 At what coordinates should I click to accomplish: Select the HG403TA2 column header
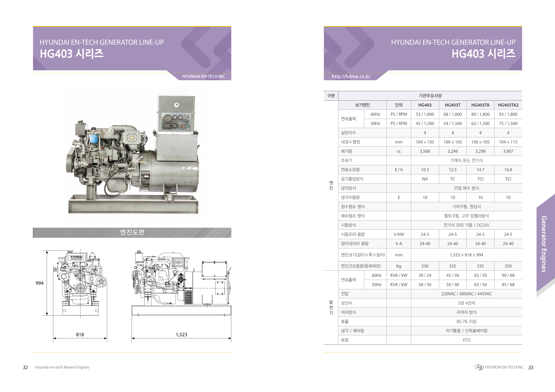[508, 105]
